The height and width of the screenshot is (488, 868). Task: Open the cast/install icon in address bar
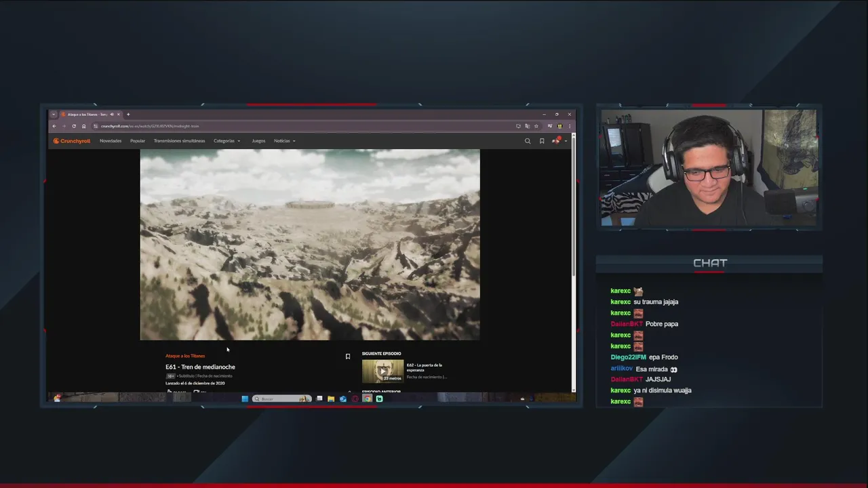pos(518,126)
